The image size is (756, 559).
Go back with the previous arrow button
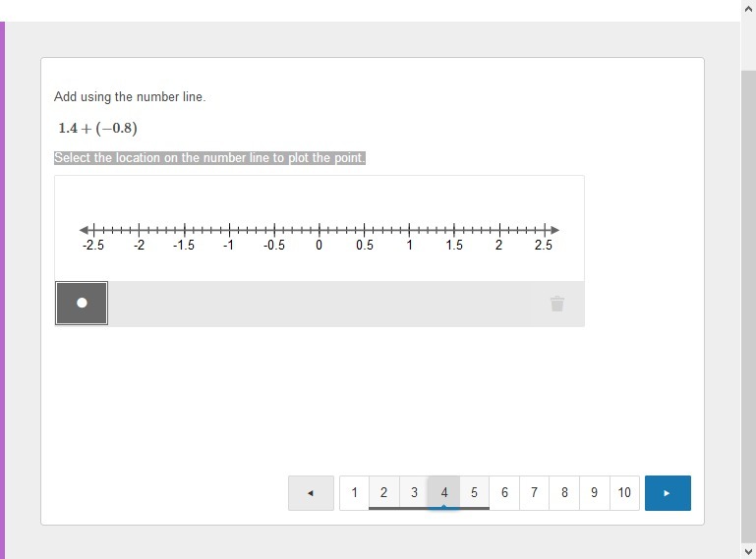(x=311, y=493)
